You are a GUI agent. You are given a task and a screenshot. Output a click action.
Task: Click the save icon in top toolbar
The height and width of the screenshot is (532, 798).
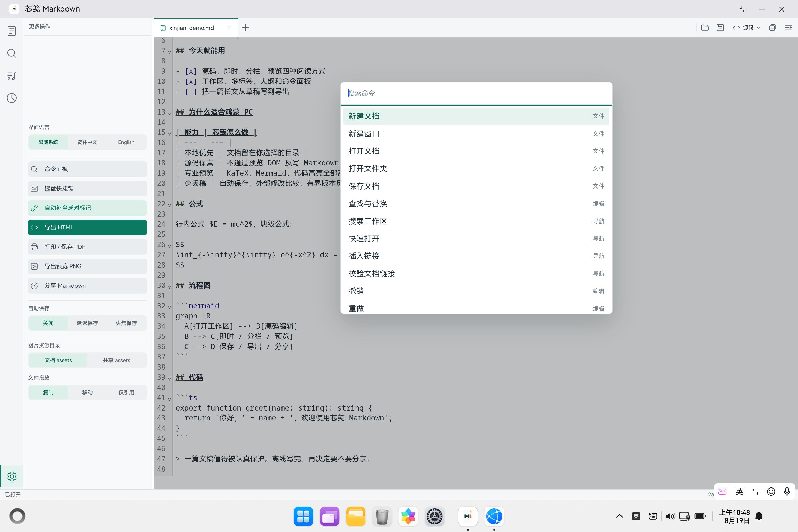(720, 27)
